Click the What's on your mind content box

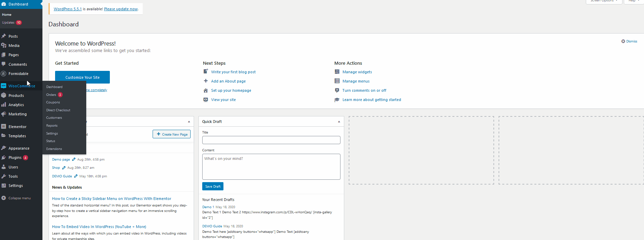click(x=271, y=167)
